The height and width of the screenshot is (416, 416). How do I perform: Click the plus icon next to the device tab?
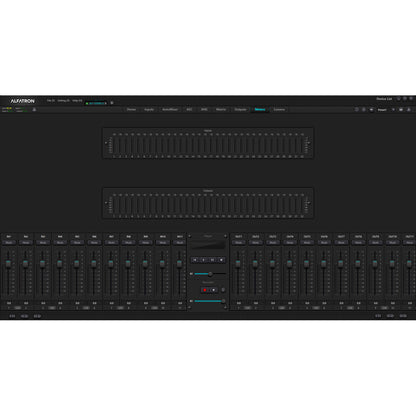coord(112,103)
